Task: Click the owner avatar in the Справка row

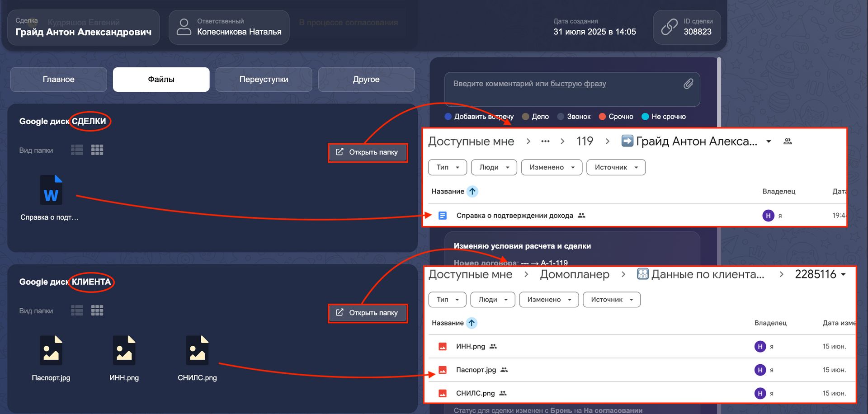Action: coord(768,216)
